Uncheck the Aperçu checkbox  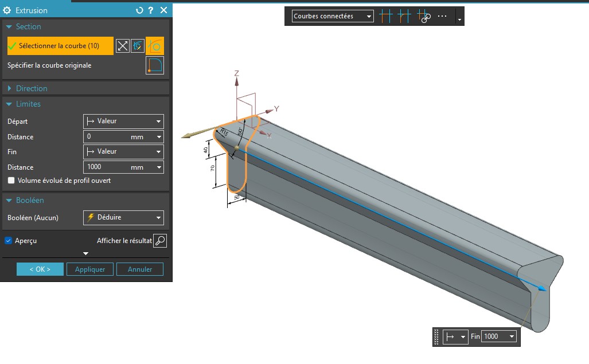point(8,241)
